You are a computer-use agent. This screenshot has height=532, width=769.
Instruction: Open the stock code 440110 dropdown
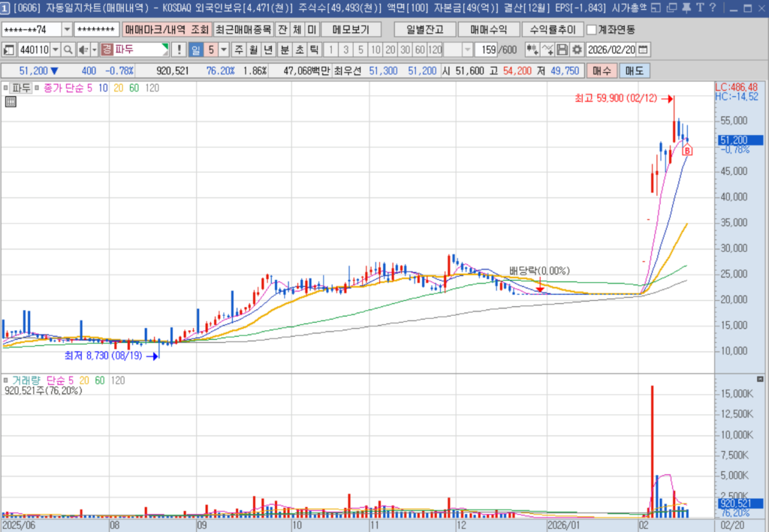pos(55,50)
